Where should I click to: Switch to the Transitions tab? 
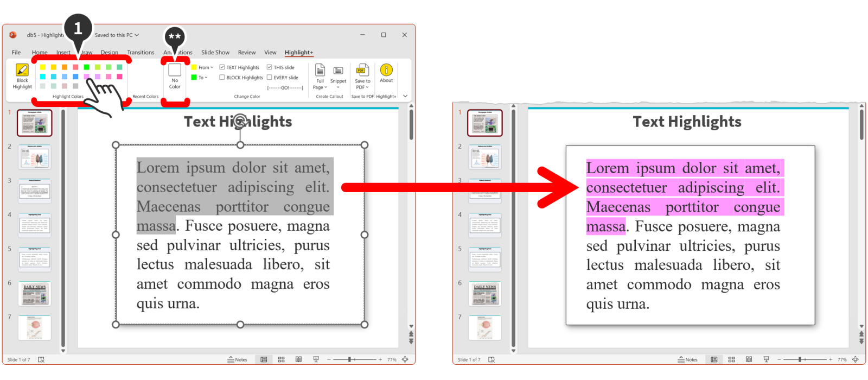[141, 53]
